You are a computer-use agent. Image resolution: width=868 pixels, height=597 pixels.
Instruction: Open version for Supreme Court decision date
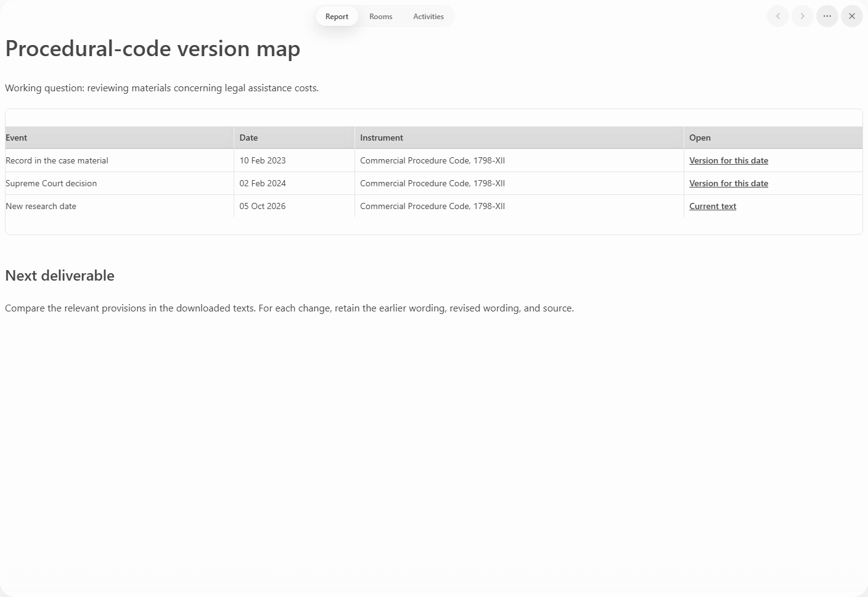(729, 183)
